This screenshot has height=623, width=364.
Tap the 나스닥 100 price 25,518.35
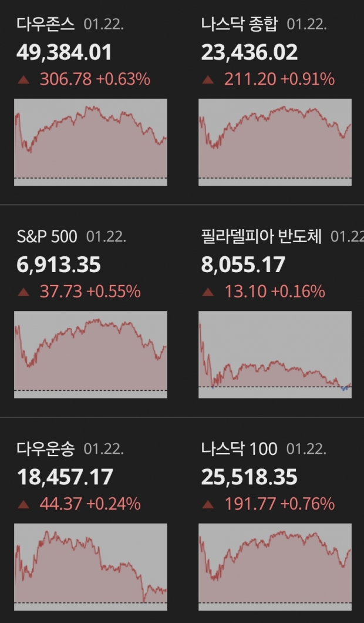(x=249, y=477)
